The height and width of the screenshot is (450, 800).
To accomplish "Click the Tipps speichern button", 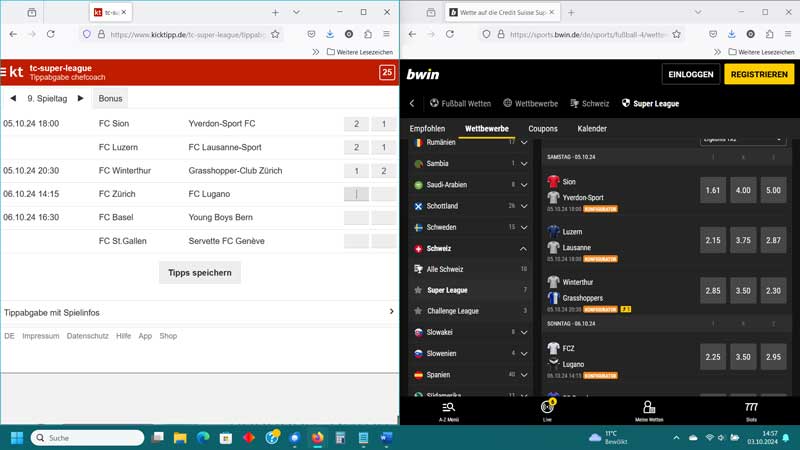I will (200, 272).
